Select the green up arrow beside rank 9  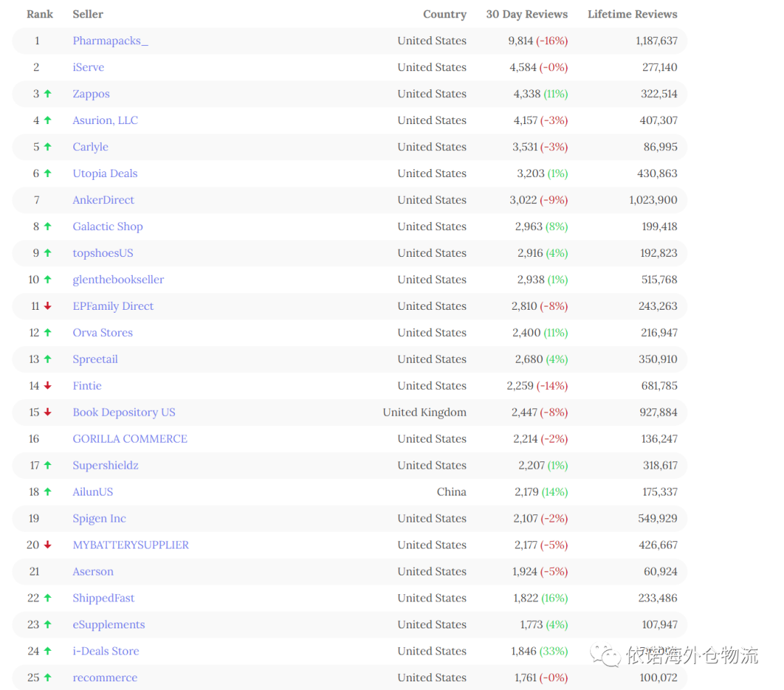48,252
